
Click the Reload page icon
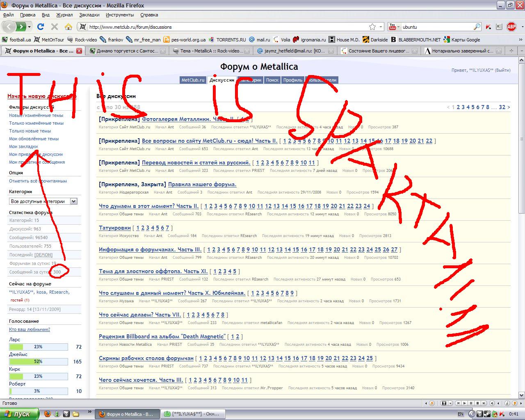[x=40, y=27]
